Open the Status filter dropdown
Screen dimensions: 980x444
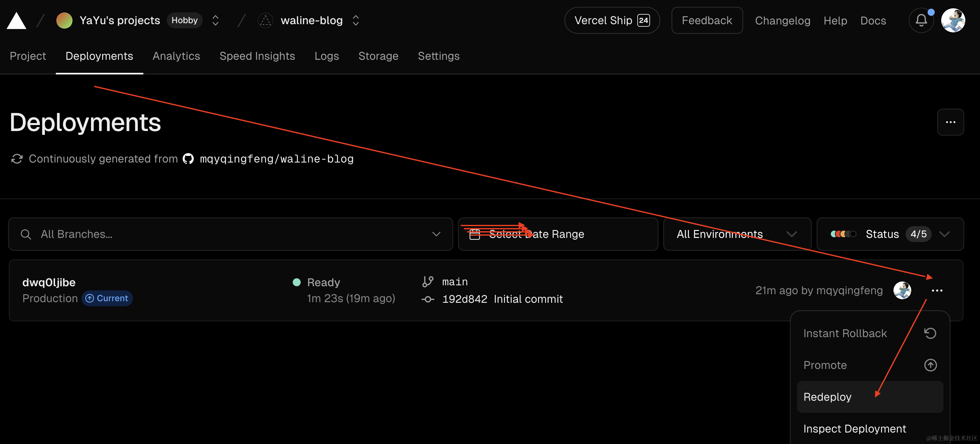[890, 234]
